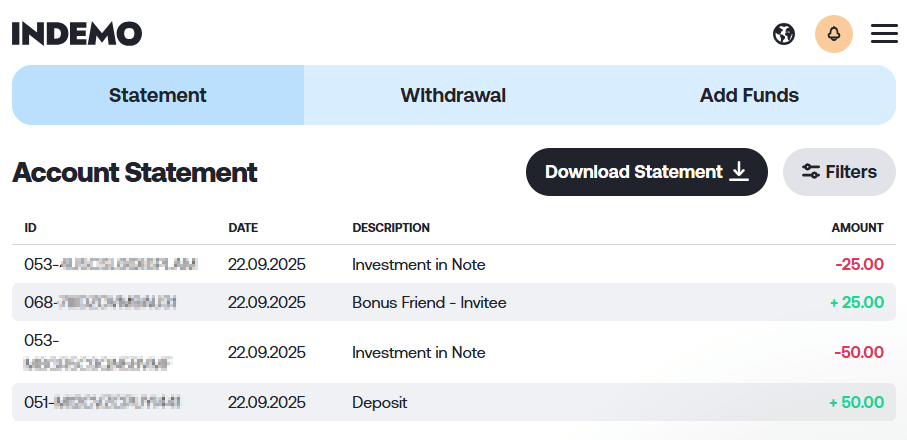Open notifications via the bell icon
Viewport: 907px width, 440px height.
(x=834, y=34)
